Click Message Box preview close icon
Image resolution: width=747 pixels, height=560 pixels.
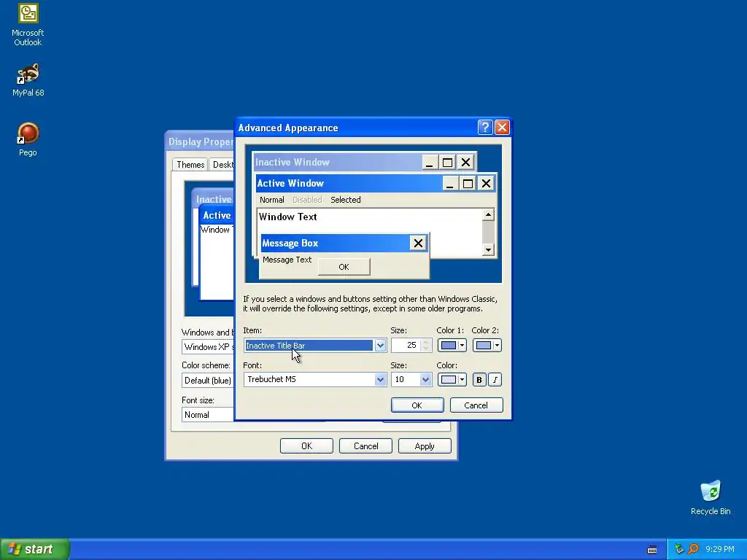pos(418,244)
